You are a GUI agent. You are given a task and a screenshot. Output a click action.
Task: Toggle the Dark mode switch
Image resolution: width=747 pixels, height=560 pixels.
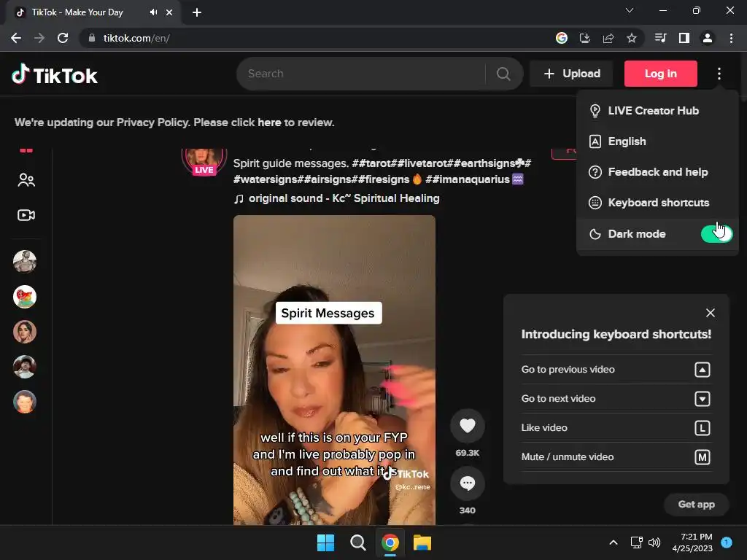coord(716,234)
